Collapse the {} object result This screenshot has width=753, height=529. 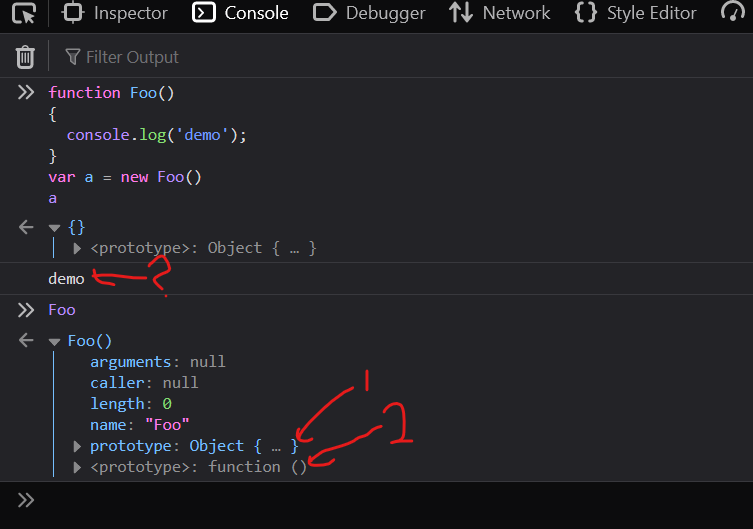click(x=54, y=228)
